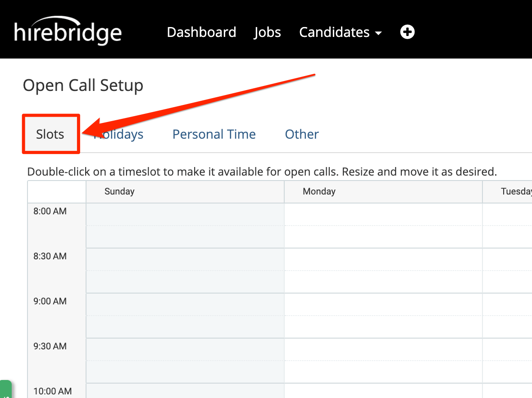Navigate to the Jobs section

267,32
